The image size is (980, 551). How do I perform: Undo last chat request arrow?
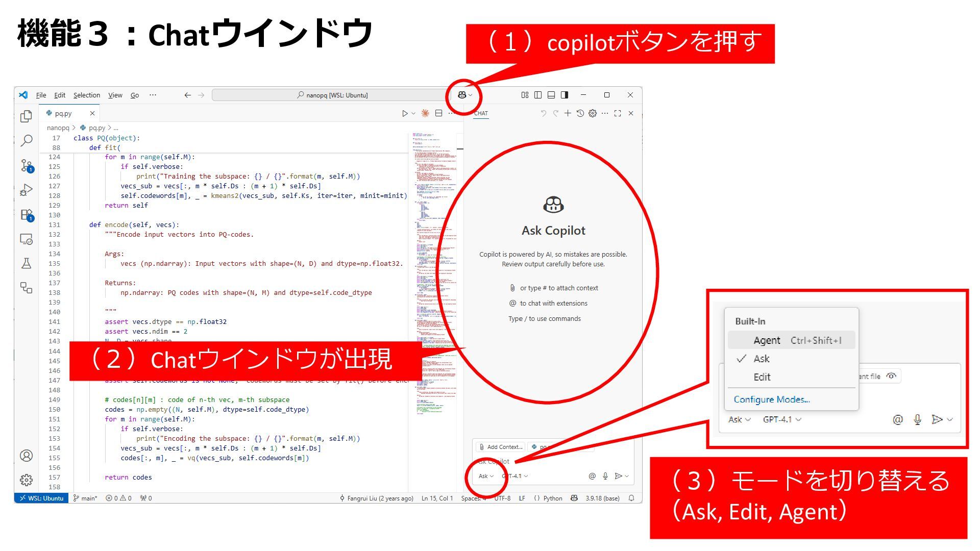pos(544,113)
